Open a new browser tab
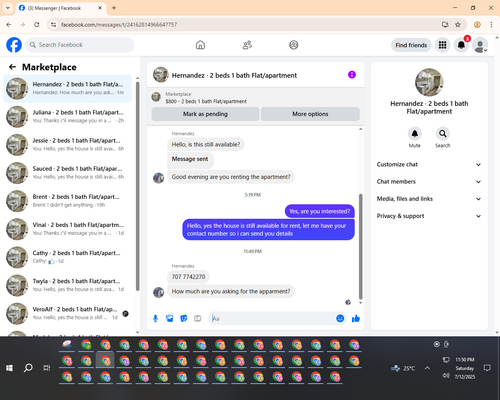 pos(114,8)
